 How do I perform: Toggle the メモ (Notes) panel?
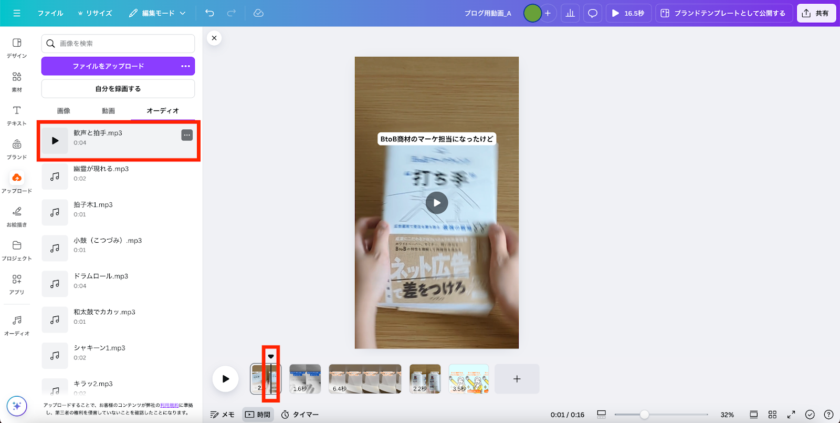(x=222, y=414)
